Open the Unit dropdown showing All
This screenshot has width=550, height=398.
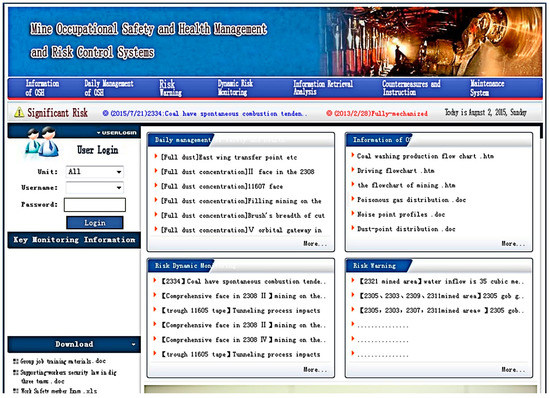pos(95,172)
